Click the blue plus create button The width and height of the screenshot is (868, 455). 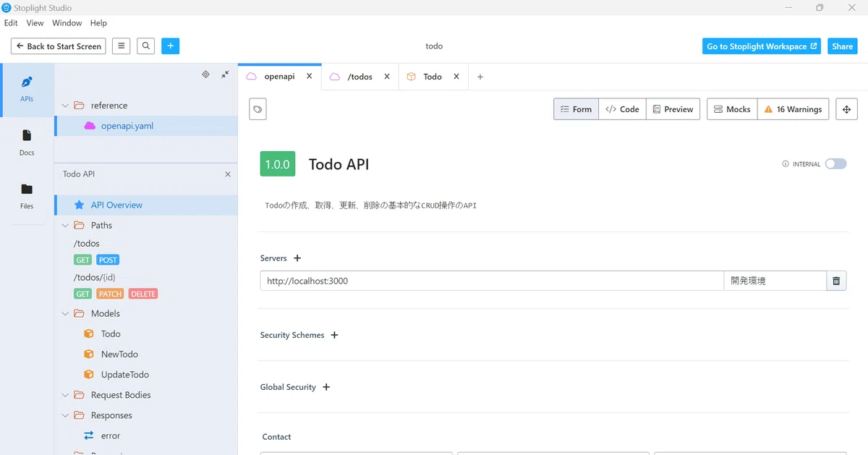171,46
